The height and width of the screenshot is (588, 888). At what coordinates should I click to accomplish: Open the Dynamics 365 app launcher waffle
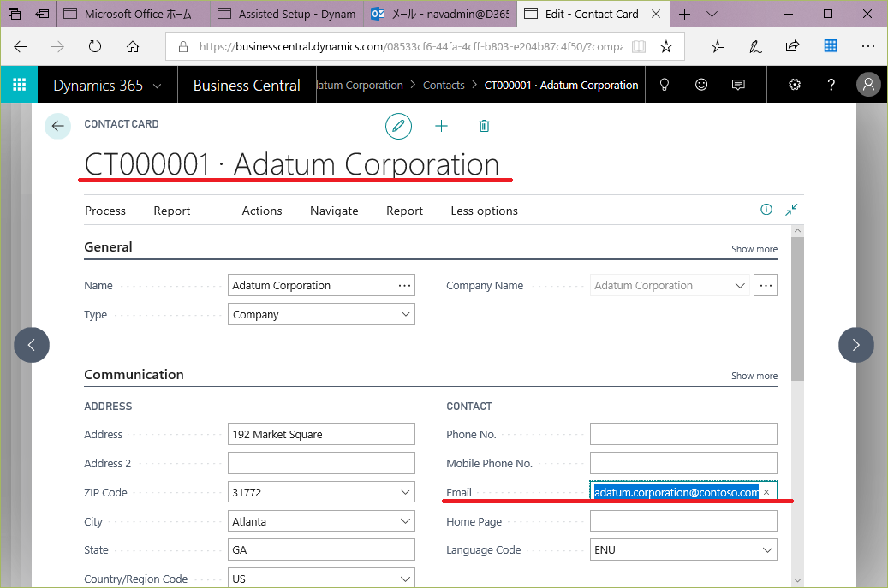19,85
